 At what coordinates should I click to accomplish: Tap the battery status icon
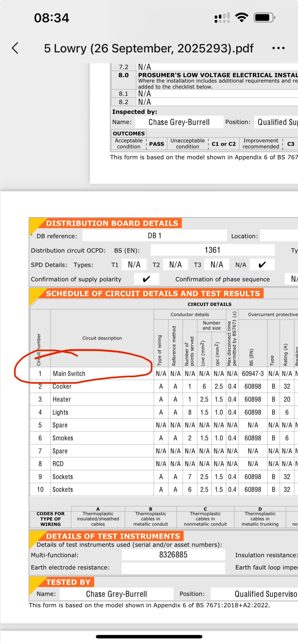coord(265,18)
